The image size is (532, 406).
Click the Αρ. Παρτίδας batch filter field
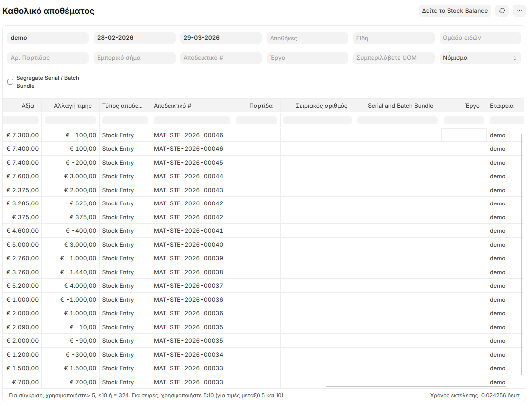pyautogui.click(x=48, y=58)
